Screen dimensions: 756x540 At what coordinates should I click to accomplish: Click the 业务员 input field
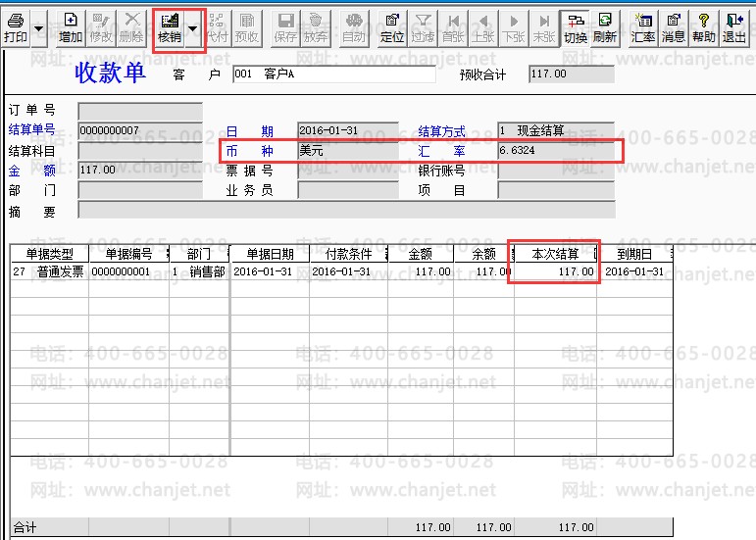(348, 190)
